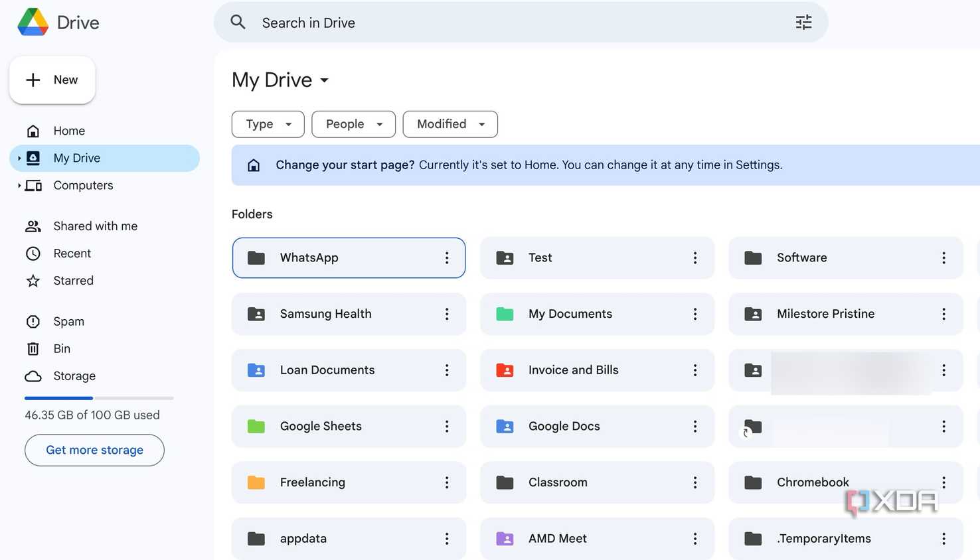Click blue Google Docs folder icon
Viewport: 980px width, 560px height.
pyautogui.click(x=505, y=426)
